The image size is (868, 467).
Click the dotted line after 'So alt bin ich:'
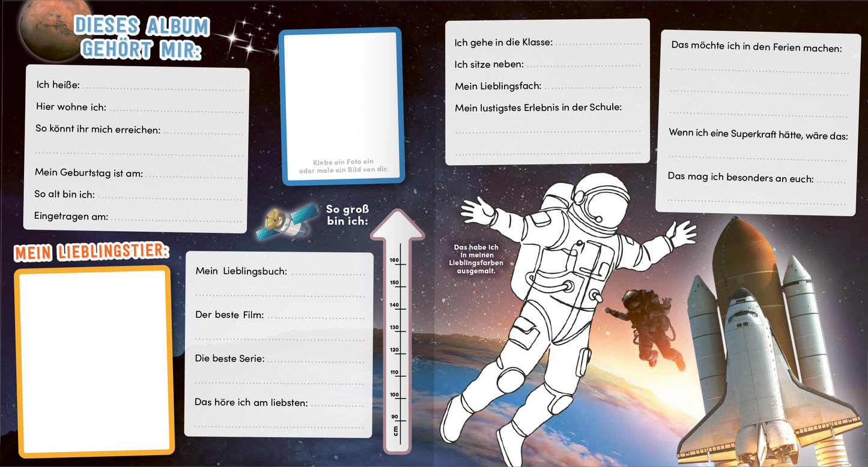171,199
